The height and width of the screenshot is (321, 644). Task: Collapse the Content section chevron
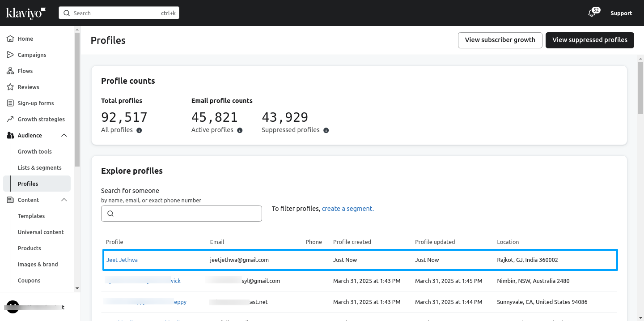coord(64,200)
